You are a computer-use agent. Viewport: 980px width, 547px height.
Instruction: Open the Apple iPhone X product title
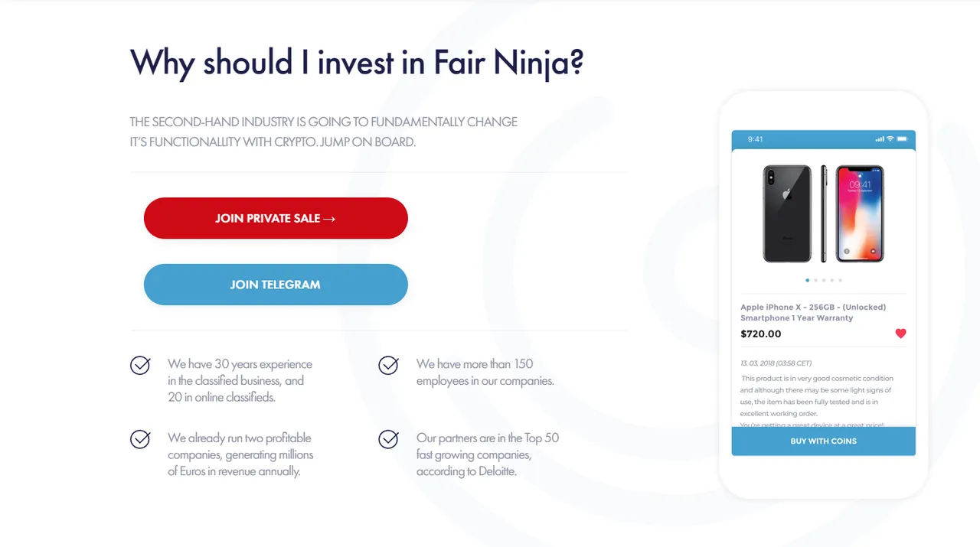click(x=813, y=312)
